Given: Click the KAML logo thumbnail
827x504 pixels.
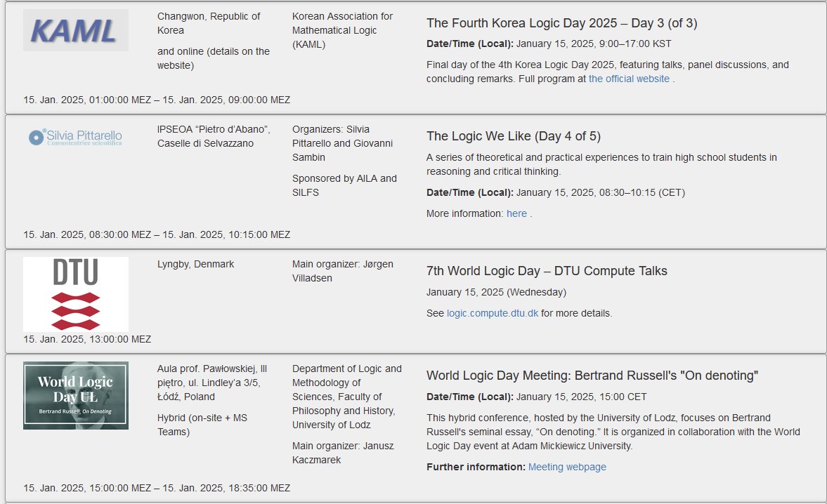Looking at the screenshot, I should click(75, 30).
